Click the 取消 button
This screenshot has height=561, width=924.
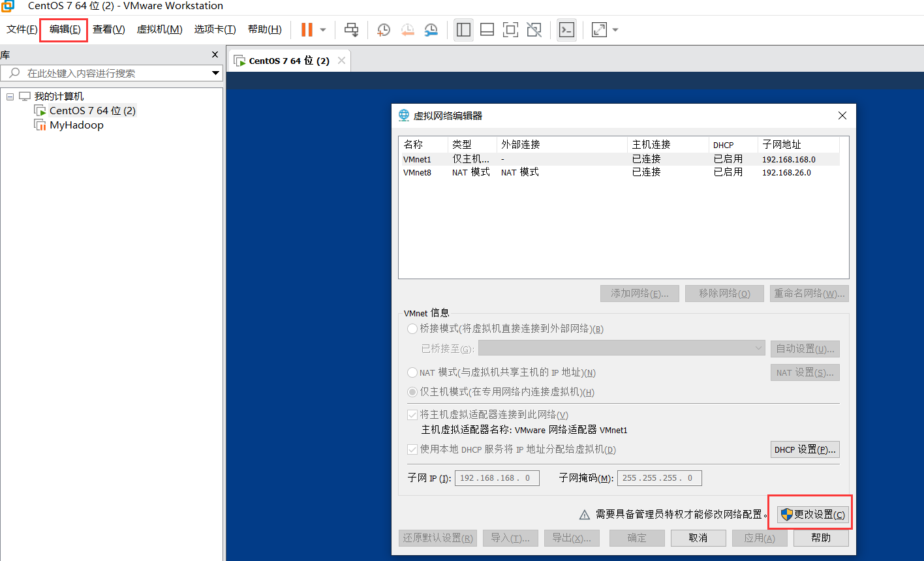698,538
